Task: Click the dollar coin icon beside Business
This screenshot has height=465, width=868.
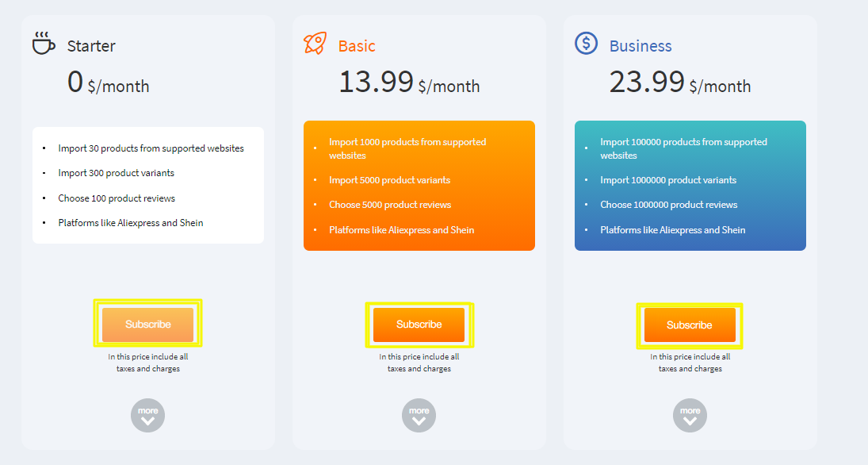Action: [586, 43]
